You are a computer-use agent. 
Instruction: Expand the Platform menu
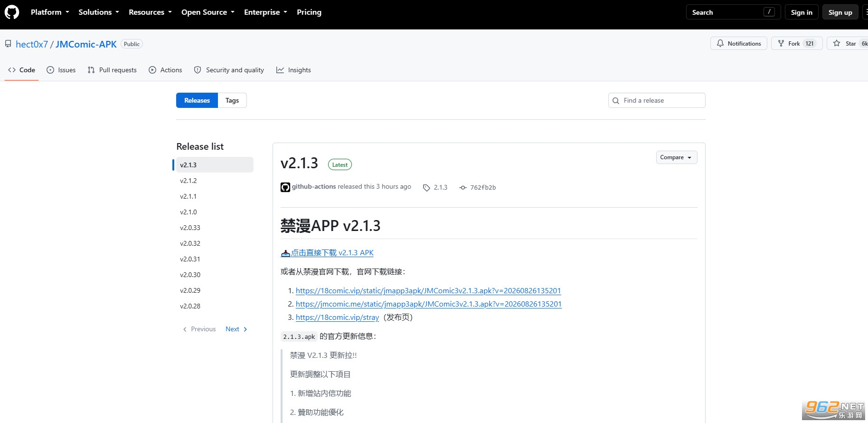coord(50,12)
